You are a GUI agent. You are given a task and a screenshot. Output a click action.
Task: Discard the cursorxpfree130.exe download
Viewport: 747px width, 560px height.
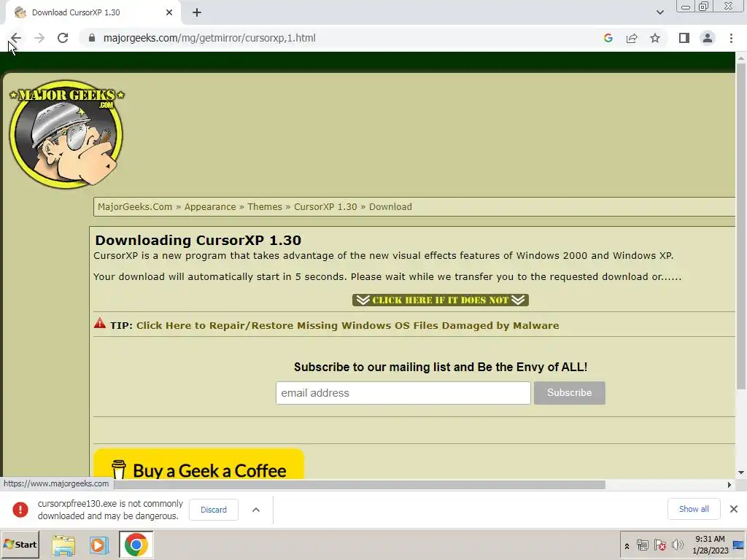click(214, 510)
